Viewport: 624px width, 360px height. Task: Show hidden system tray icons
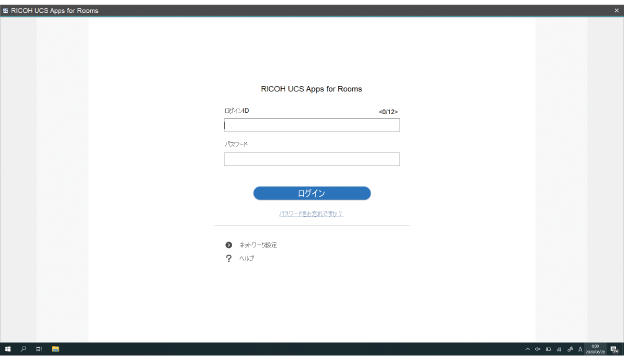click(528, 349)
